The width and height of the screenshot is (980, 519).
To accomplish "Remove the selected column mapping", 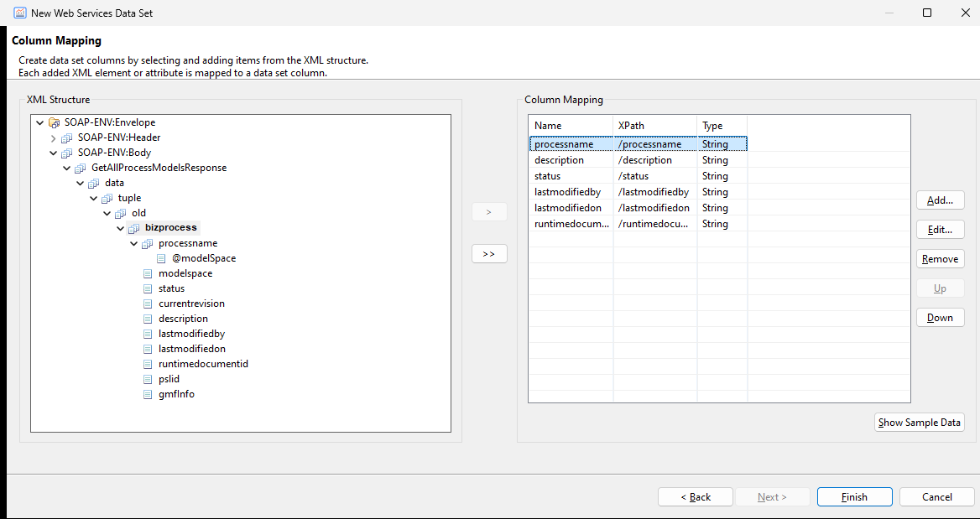I will 940,259.
